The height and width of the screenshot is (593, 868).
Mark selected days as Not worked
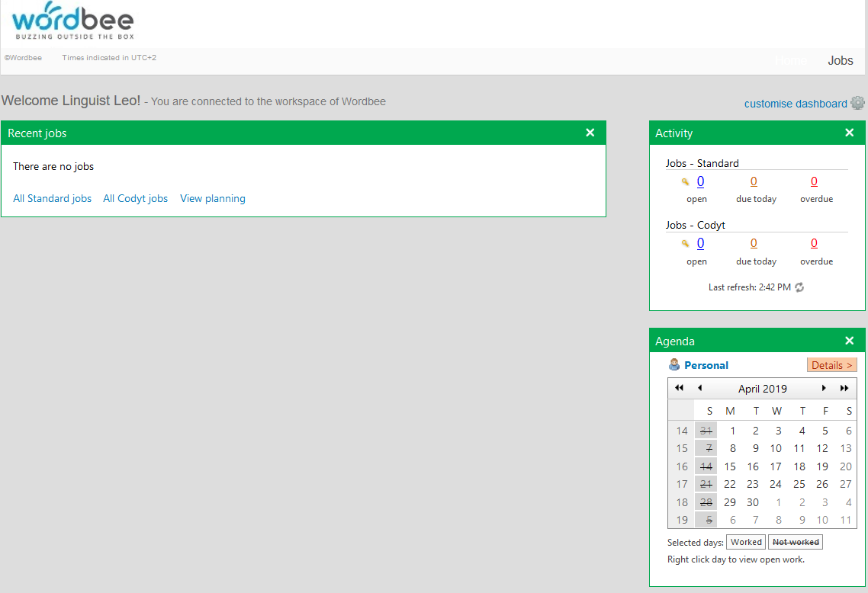[795, 542]
